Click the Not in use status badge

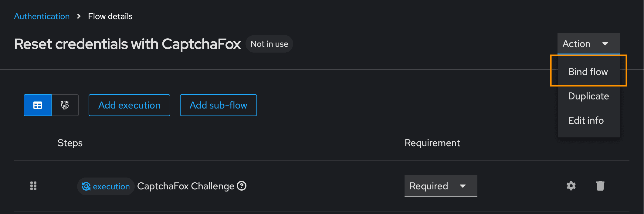pyautogui.click(x=269, y=44)
